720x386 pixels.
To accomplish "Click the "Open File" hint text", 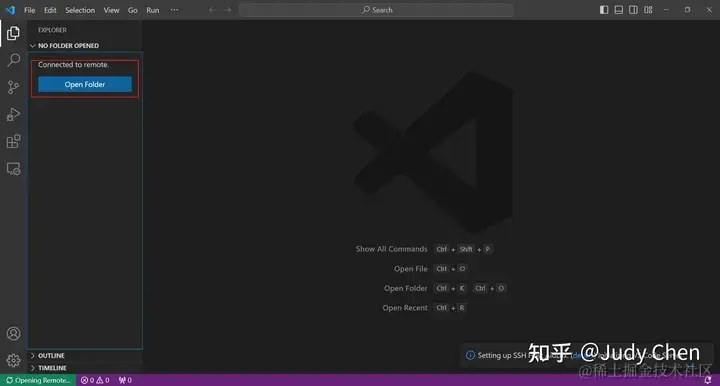I will (411, 269).
